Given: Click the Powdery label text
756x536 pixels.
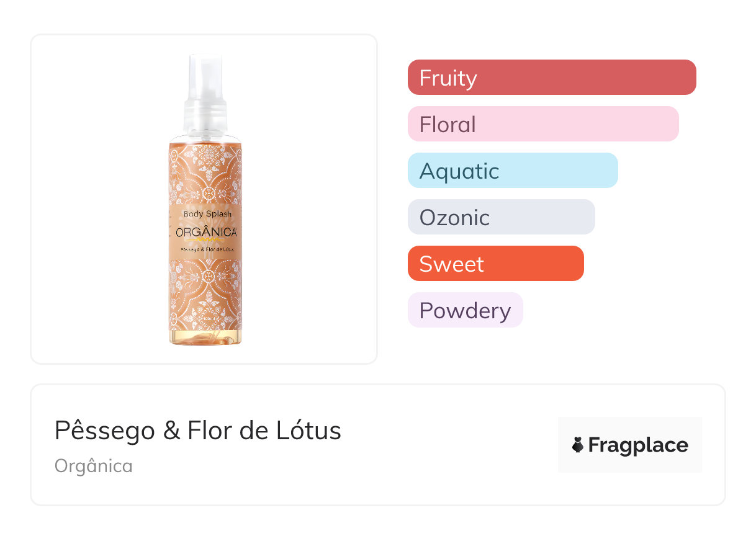Looking at the screenshot, I should tap(465, 311).
